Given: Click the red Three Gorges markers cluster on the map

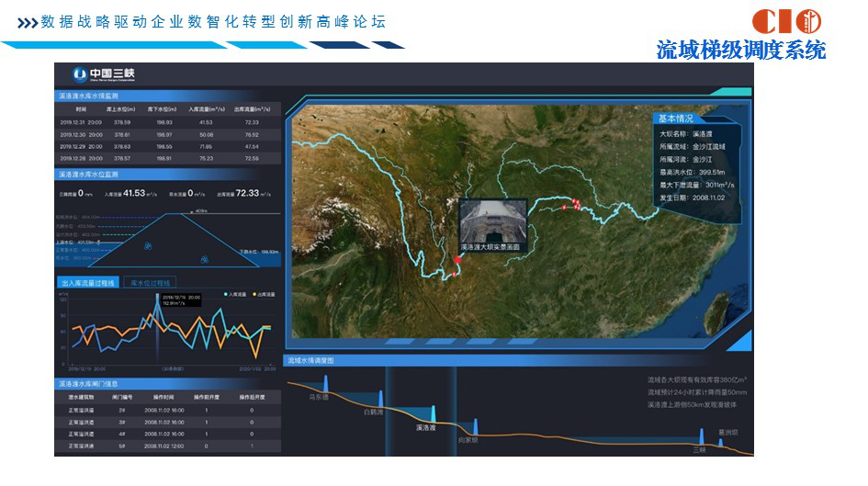Looking at the screenshot, I should [575, 204].
